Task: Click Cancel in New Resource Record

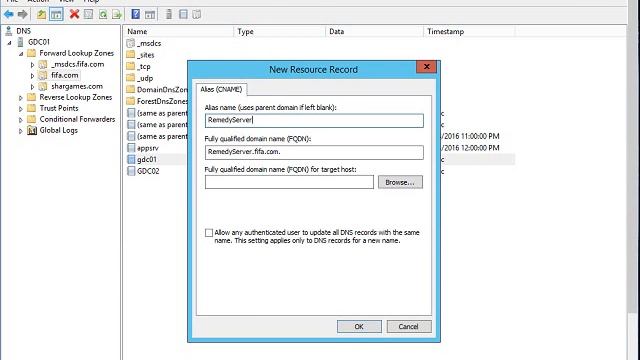Action: coord(409,327)
